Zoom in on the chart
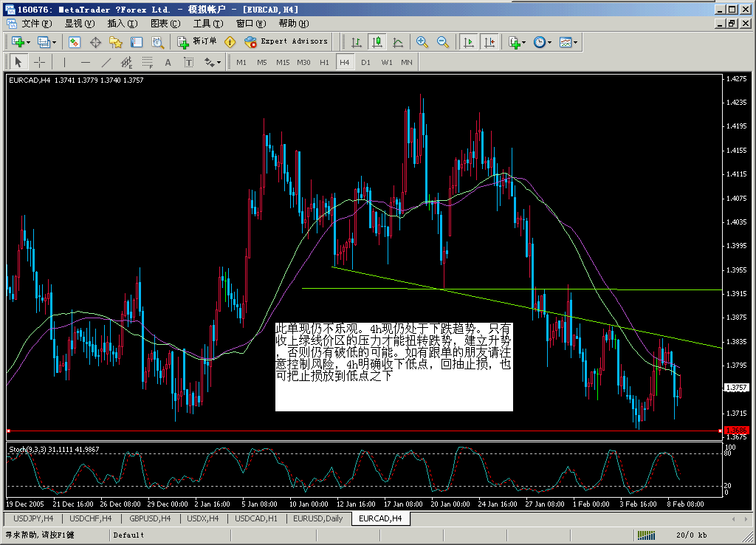Screen dimensions: 756x545 (422, 42)
